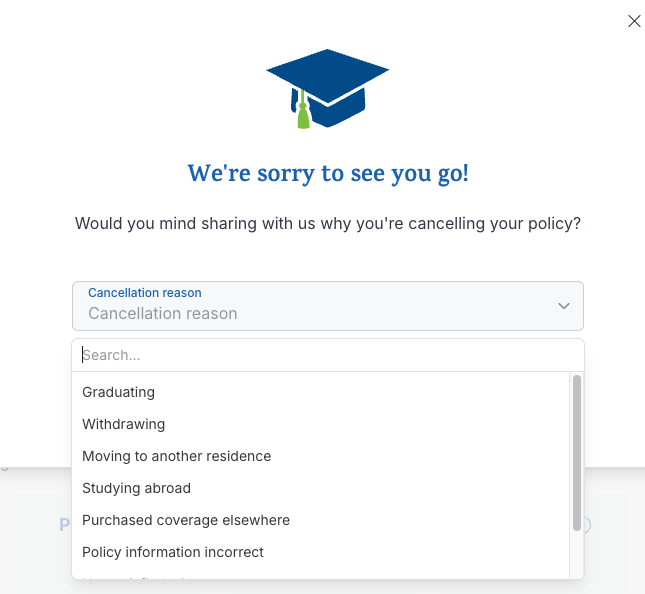The image size is (645, 594).
Task: Pick Moving to another residence
Action: [177, 456]
